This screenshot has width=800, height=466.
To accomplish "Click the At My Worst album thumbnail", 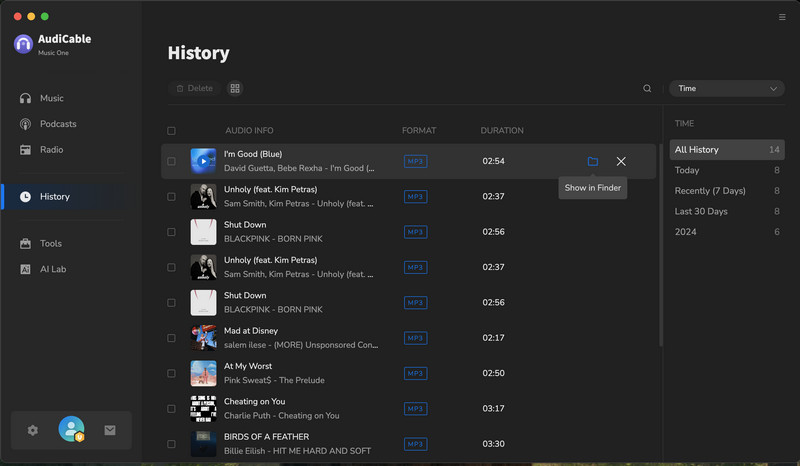I will tap(203, 373).
